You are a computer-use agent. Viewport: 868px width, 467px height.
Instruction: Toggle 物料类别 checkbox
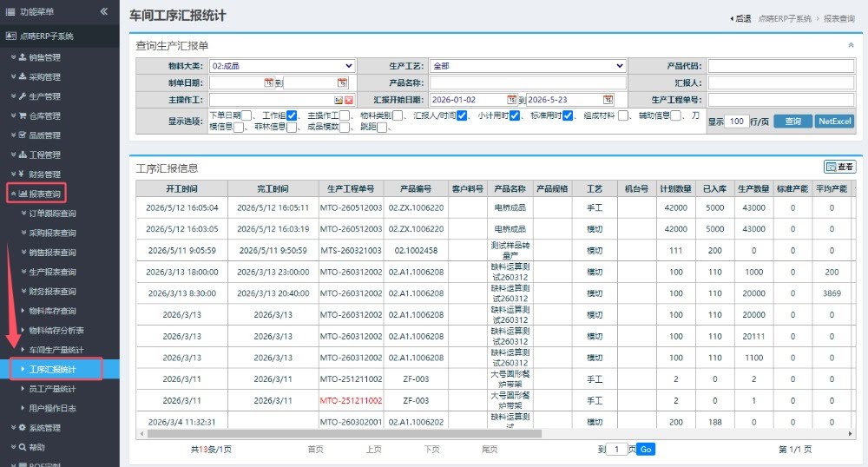pyautogui.click(x=398, y=115)
